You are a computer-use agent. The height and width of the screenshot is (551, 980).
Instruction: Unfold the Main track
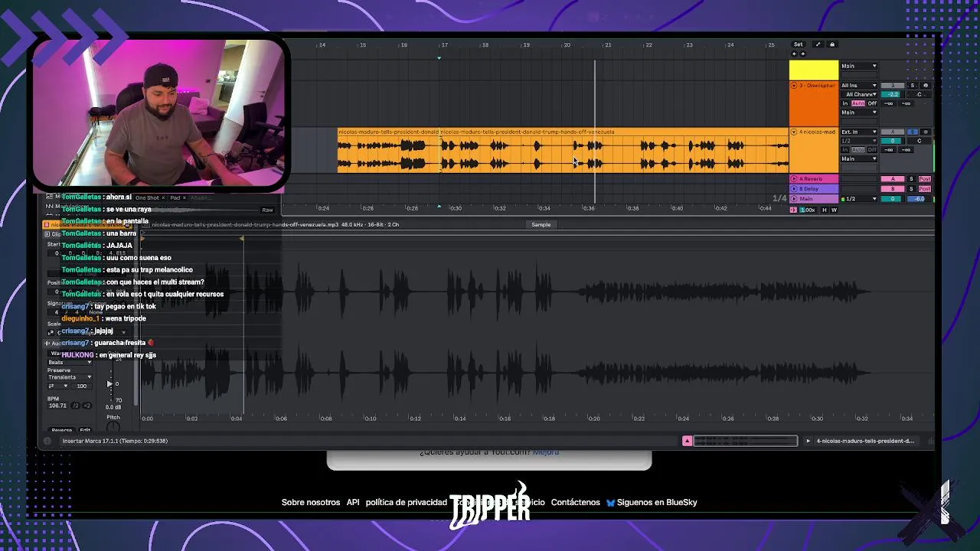[793, 199]
